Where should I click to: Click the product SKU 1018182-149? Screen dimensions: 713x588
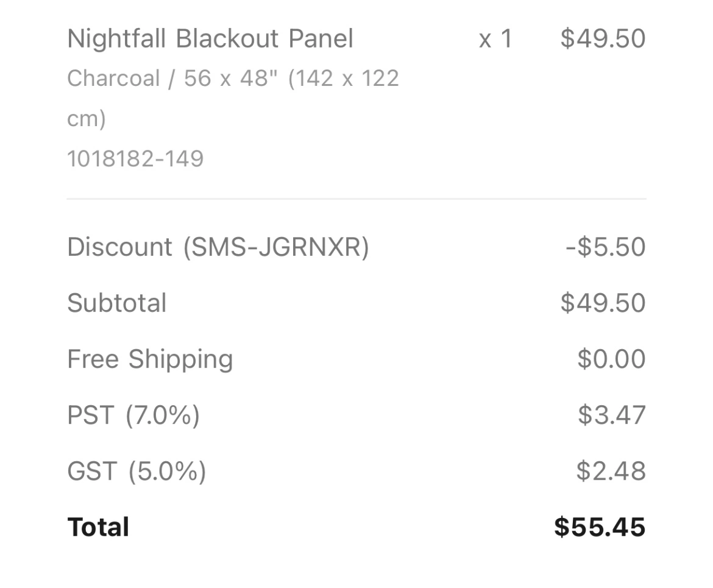click(135, 158)
